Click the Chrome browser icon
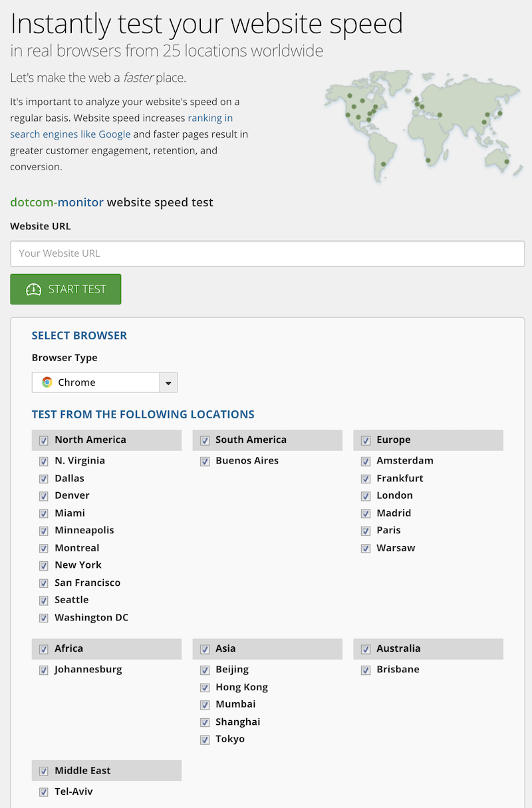The height and width of the screenshot is (808, 532). click(47, 382)
